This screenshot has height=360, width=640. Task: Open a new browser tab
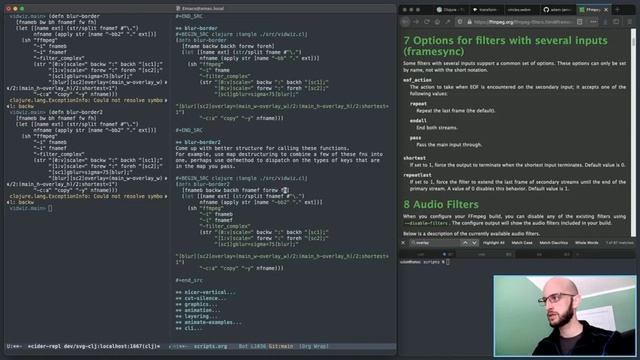(618, 9)
